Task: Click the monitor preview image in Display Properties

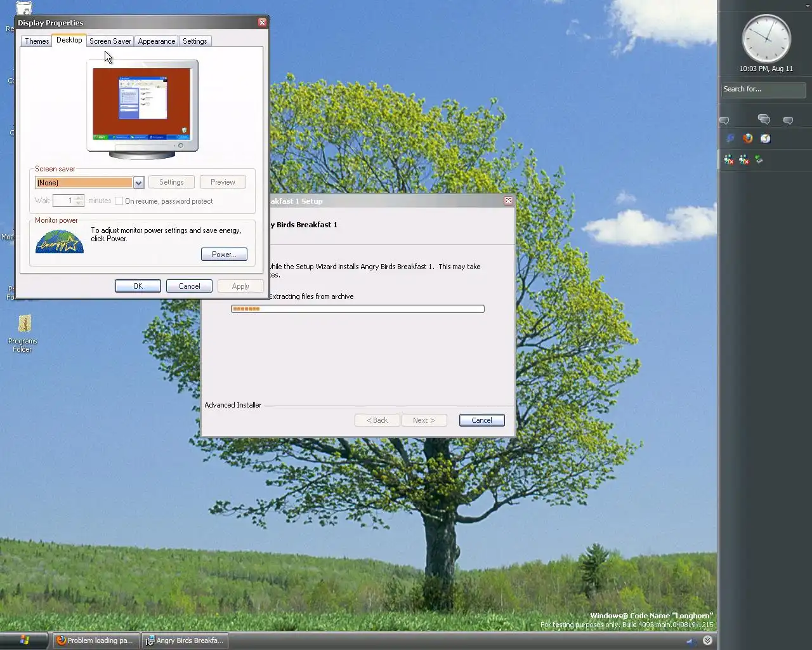Action: [x=142, y=109]
